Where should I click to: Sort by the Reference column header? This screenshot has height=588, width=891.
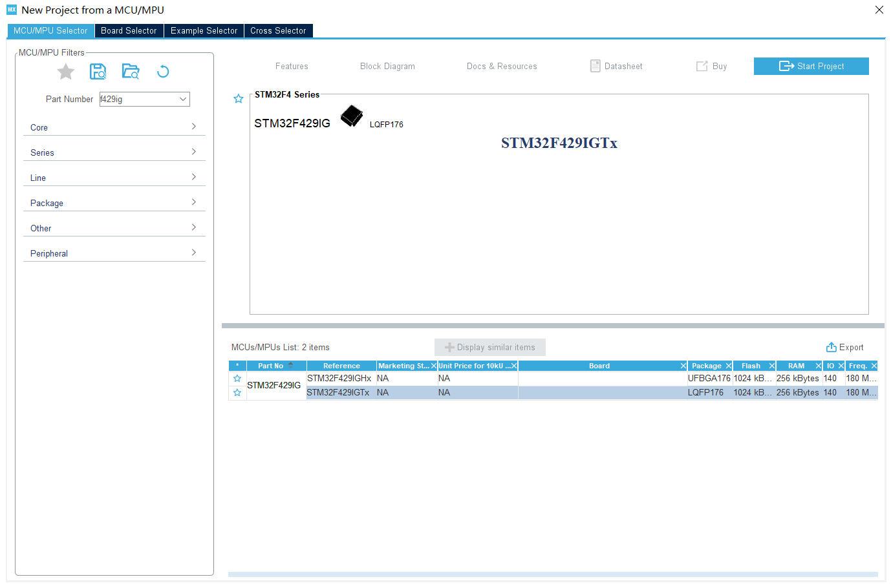pyautogui.click(x=341, y=366)
